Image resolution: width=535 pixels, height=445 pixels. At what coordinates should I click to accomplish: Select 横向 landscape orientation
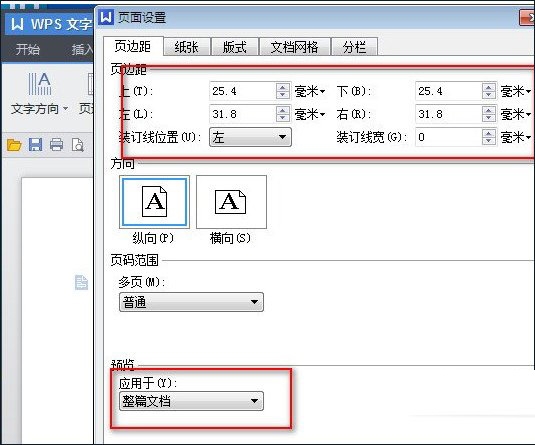pos(231,202)
